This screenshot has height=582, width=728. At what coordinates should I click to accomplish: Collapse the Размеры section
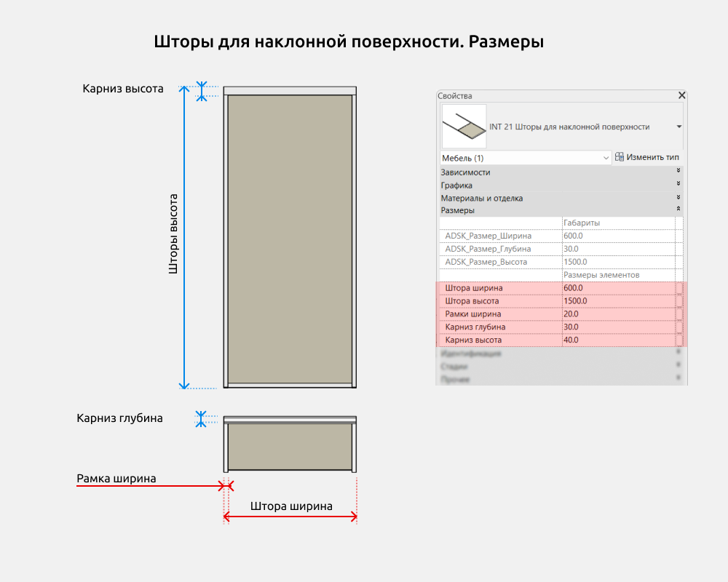[x=678, y=210]
